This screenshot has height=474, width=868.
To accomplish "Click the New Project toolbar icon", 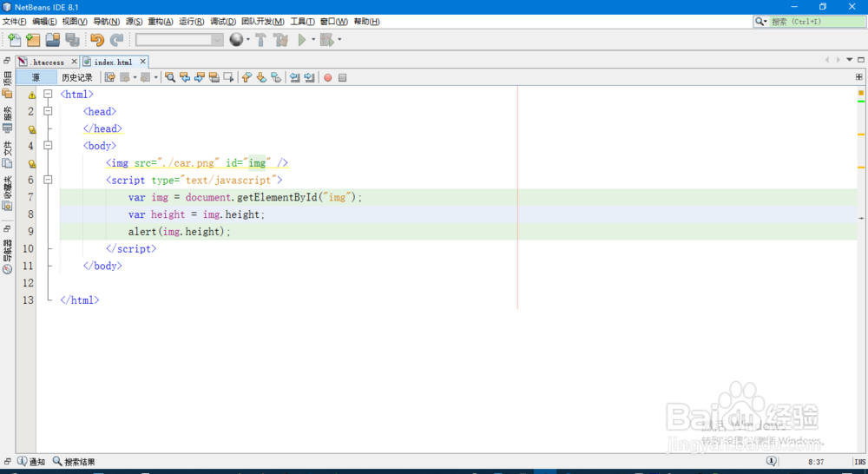I will click(x=33, y=40).
